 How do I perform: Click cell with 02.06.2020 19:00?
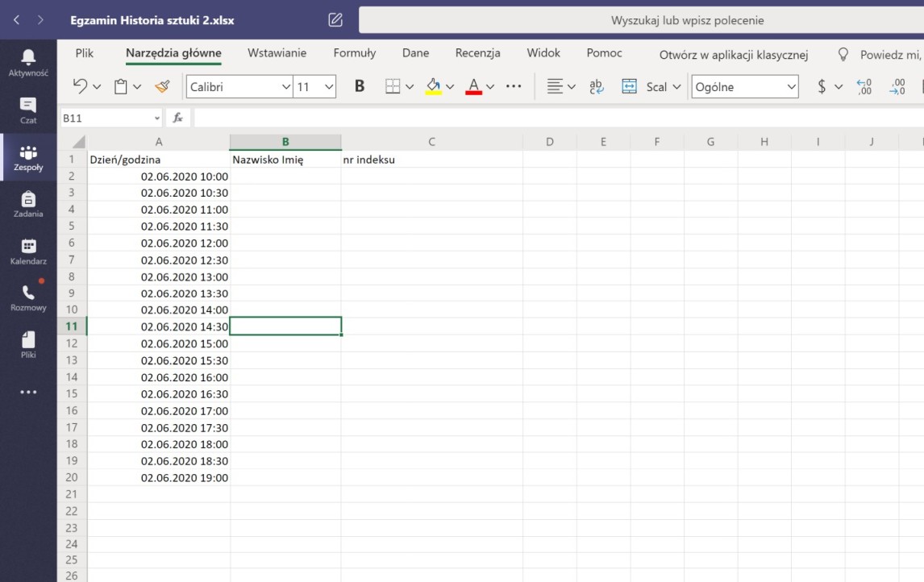(x=159, y=478)
